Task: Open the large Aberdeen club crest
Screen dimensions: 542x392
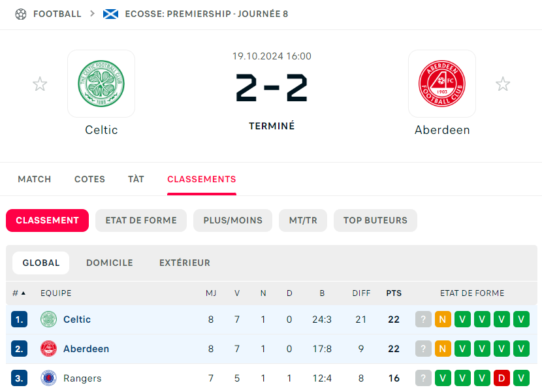Action: 441,84
